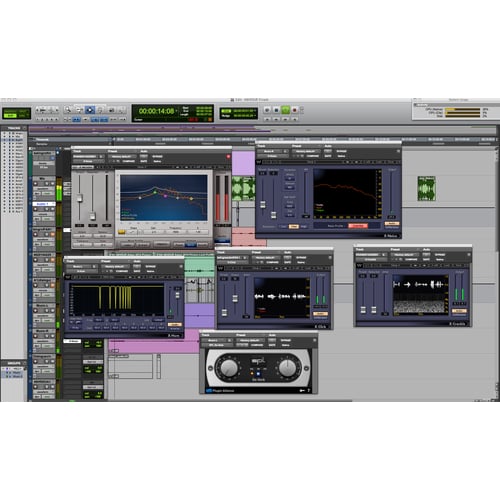Click the main counter showing 00:00:14:08
500x500 pixels.
pos(156,111)
